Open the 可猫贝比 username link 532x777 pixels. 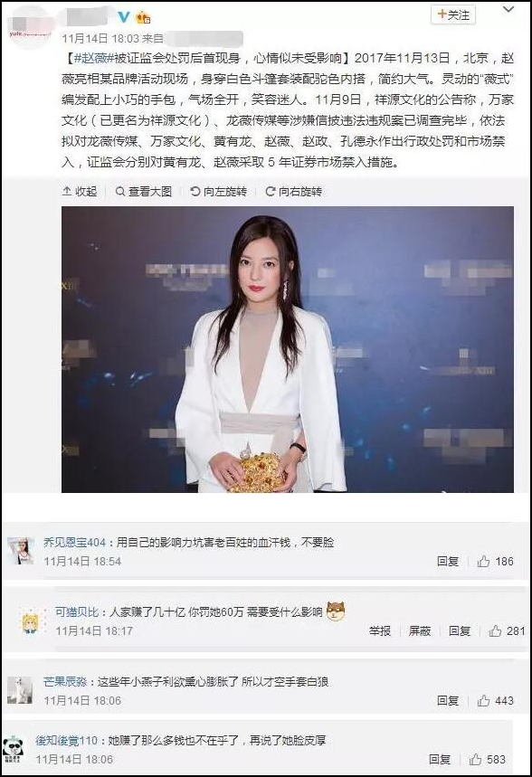click(77, 612)
